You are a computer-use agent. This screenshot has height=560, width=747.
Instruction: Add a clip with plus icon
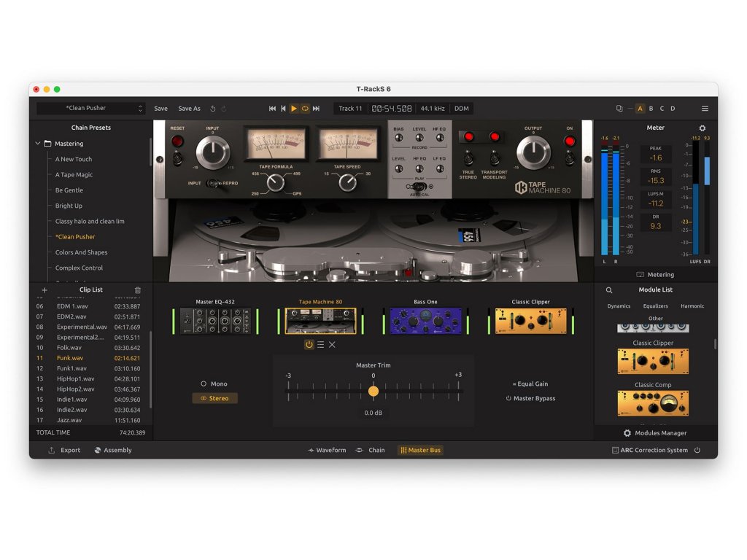44,290
